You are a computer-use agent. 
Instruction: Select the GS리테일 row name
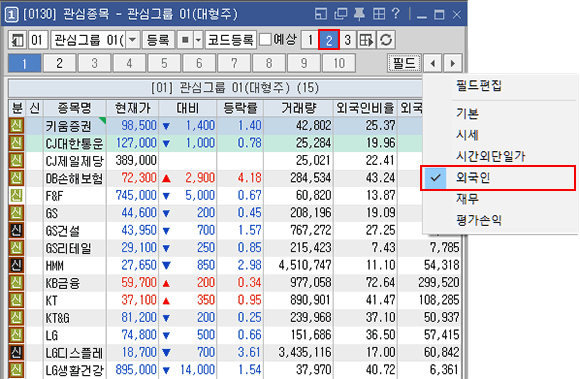point(68,248)
